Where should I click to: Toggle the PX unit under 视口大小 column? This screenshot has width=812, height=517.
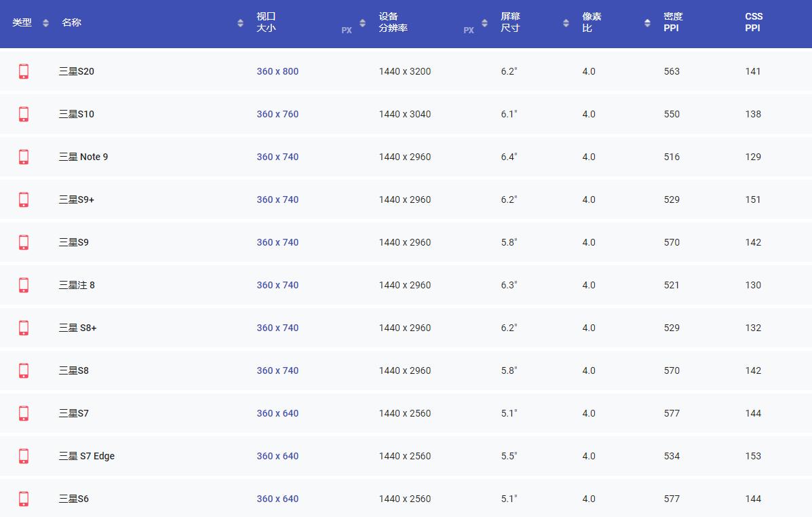coord(347,30)
